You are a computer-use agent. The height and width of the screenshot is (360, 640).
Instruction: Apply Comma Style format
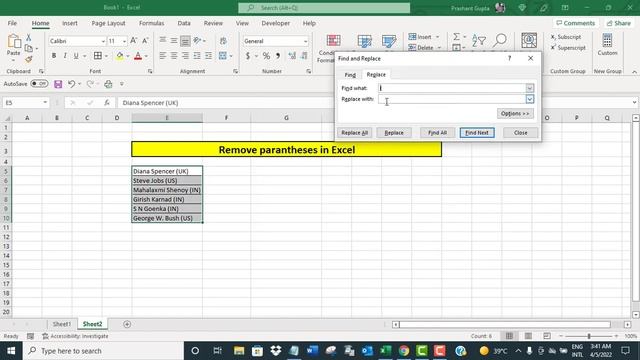click(278, 56)
